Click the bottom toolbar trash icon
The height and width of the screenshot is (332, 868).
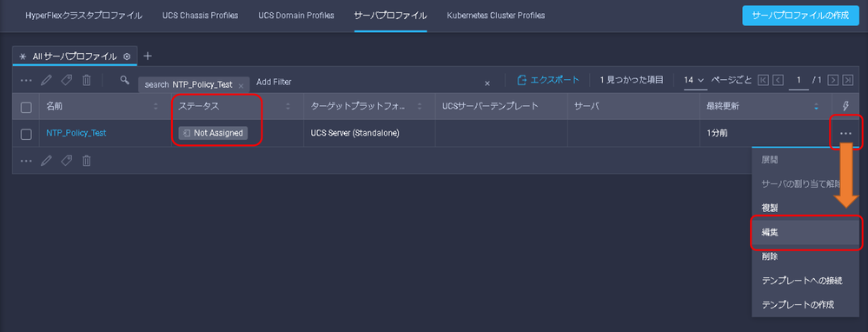pos(86,161)
